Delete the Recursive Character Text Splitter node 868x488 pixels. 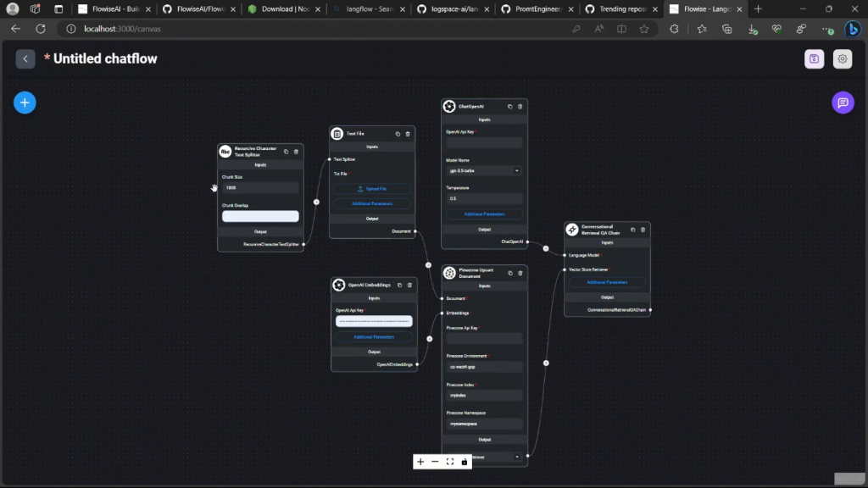(x=296, y=152)
